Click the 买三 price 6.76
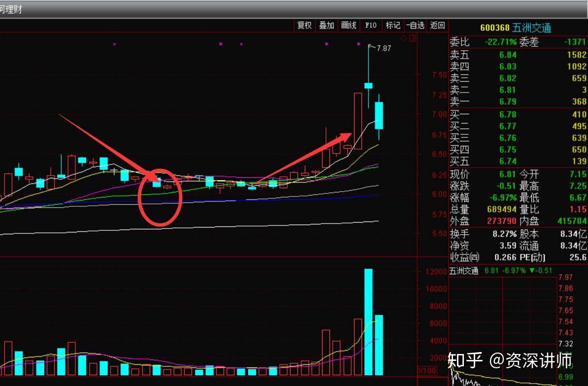Screen dimensions: 588x386 click(x=508, y=138)
